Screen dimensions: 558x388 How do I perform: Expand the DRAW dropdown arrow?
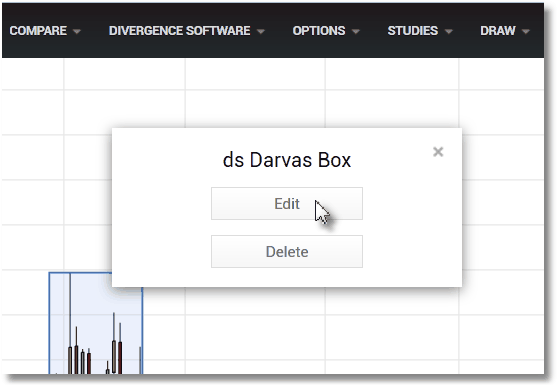click(526, 32)
